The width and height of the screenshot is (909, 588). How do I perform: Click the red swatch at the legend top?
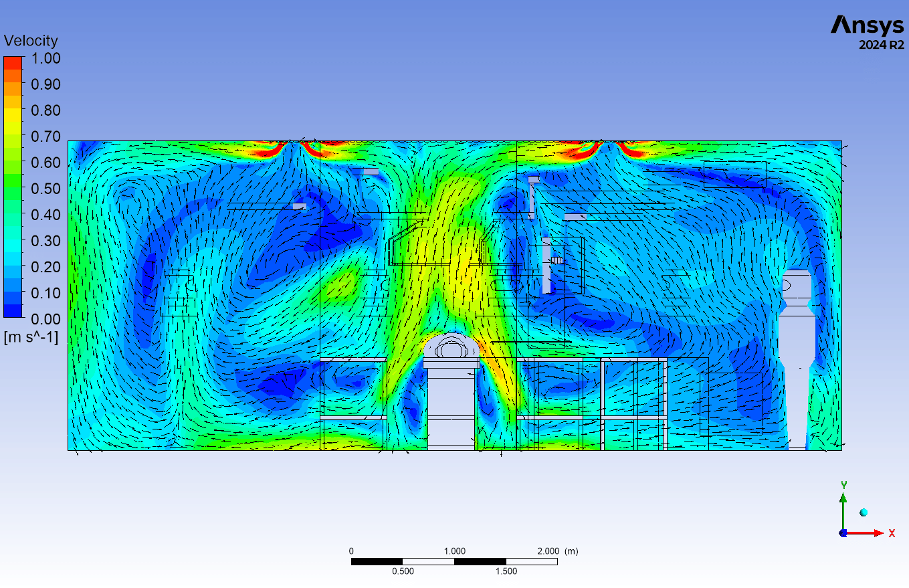click(x=13, y=63)
